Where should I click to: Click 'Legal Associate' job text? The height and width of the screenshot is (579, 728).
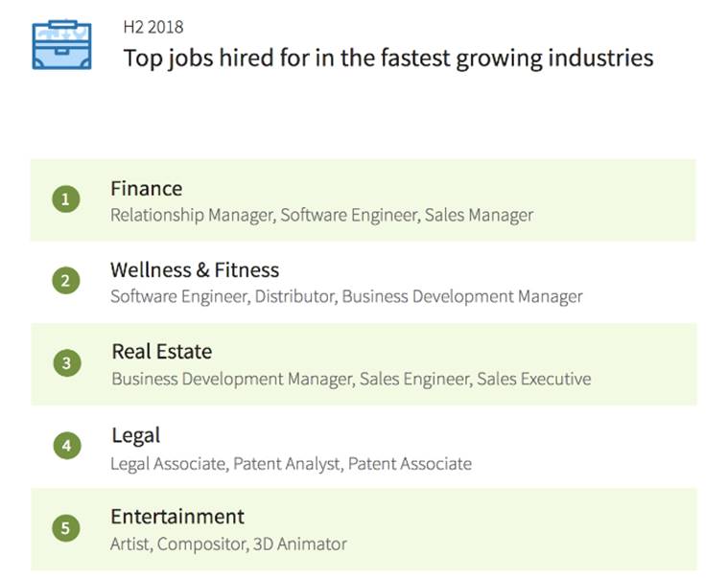(168, 463)
